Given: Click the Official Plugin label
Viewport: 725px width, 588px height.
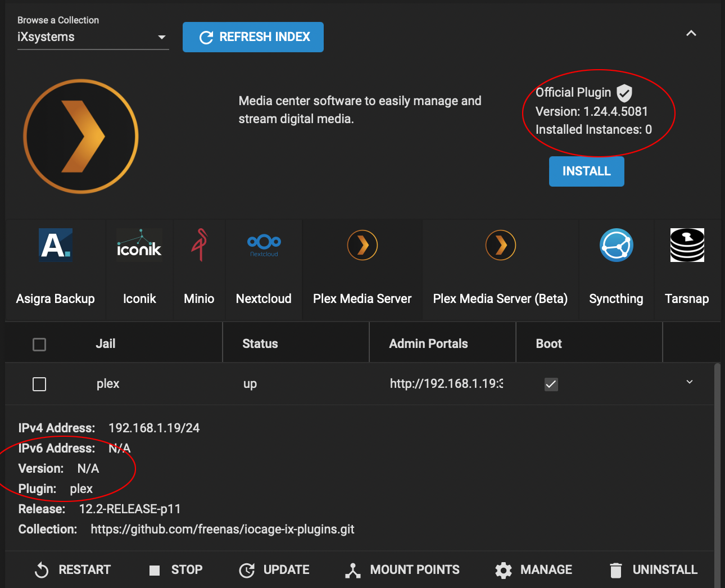Looking at the screenshot, I should point(573,93).
